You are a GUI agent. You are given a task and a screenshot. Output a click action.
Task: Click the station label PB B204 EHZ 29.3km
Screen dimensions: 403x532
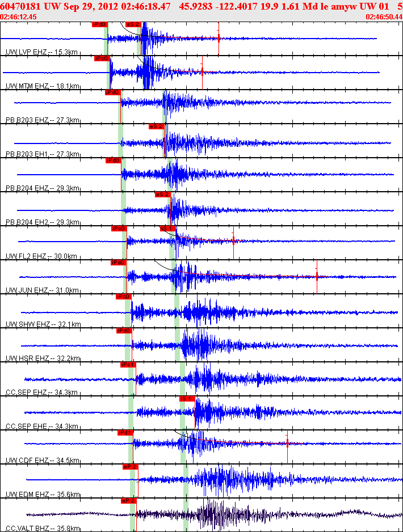pos(43,188)
